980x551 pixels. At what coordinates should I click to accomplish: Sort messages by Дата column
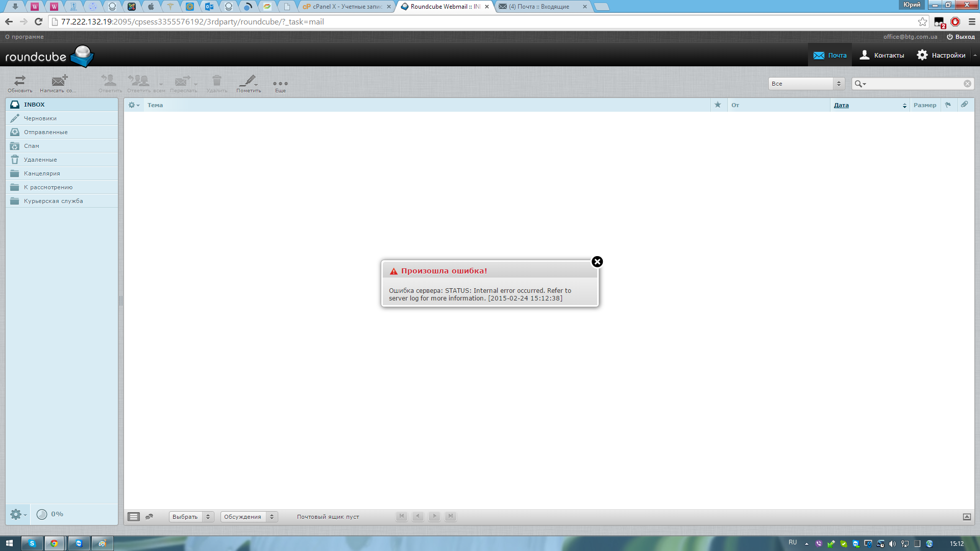coord(841,105)
